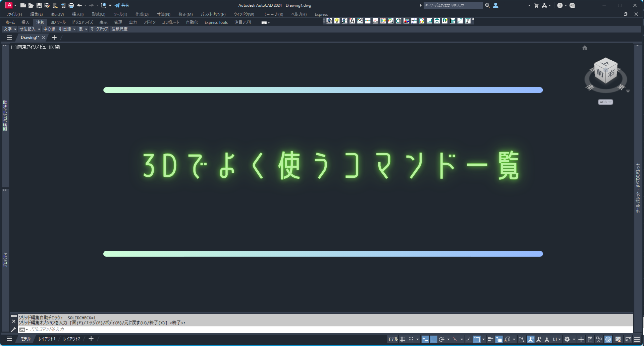This screenshot has width=644, height=346.
Task: Click the Home icon above the ViewCube
Action: click(x=585, y=48)
